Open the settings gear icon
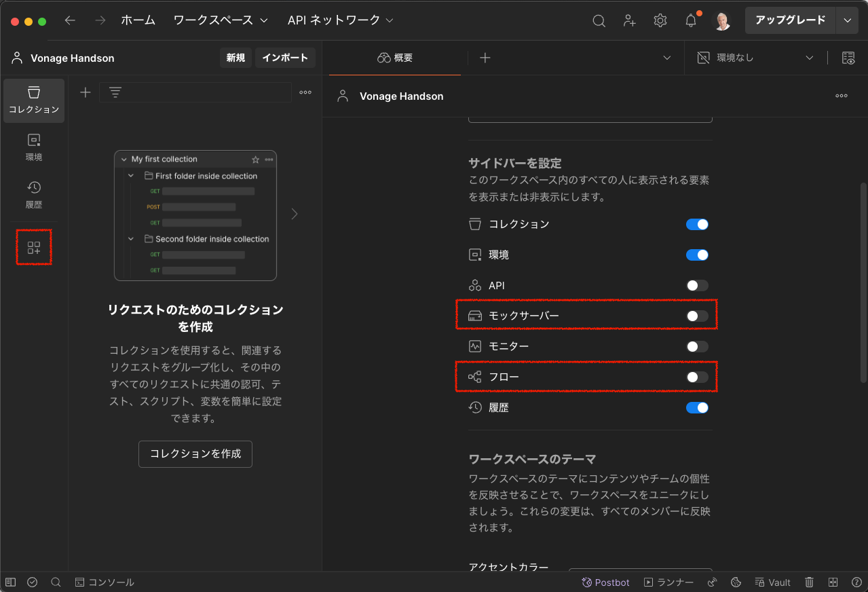 (x=660, y=20)
